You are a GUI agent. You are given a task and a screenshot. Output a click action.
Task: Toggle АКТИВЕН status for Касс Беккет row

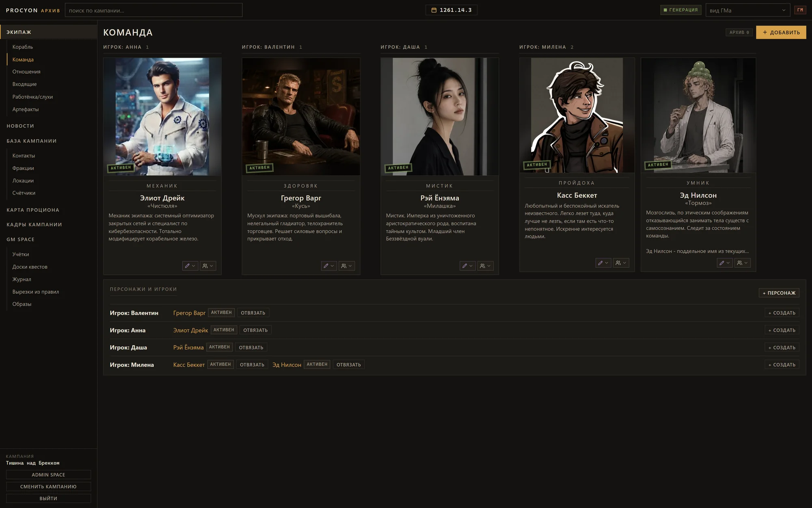(220, 365)
